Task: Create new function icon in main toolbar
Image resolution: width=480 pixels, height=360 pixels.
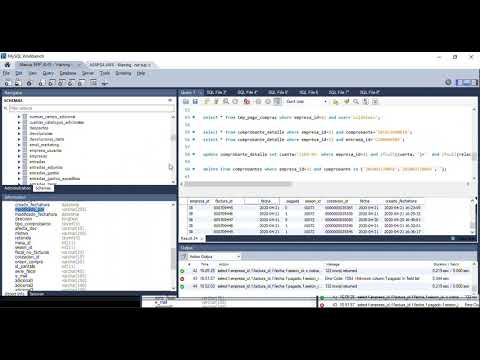Action: [80, 83]
